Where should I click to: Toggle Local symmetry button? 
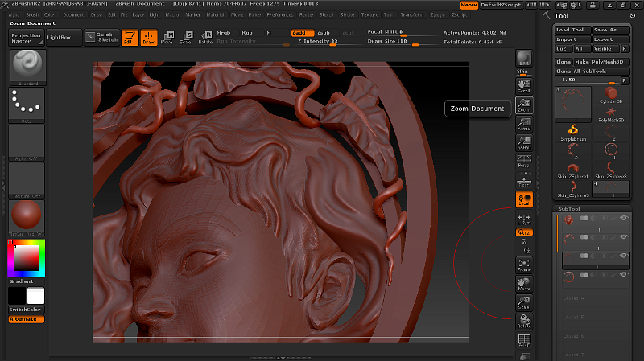tap(524, 199)
